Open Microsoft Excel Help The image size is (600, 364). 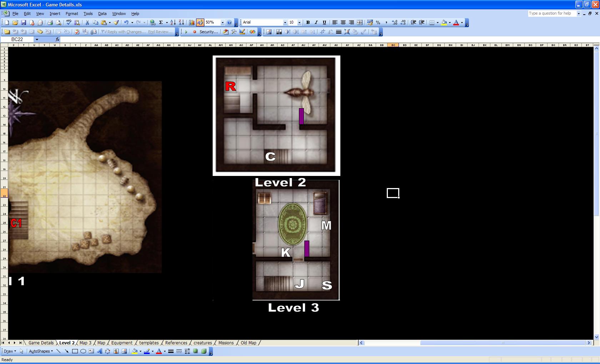point(229,22)
